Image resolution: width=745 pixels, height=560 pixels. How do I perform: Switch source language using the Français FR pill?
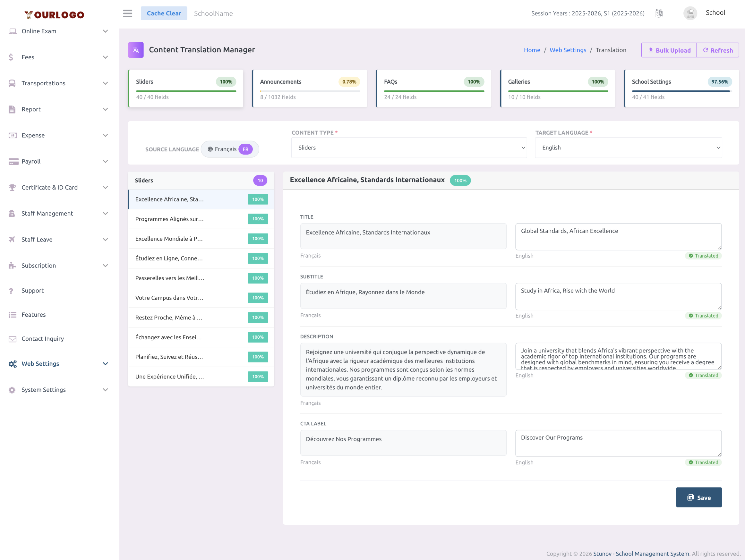pos(230,149)
